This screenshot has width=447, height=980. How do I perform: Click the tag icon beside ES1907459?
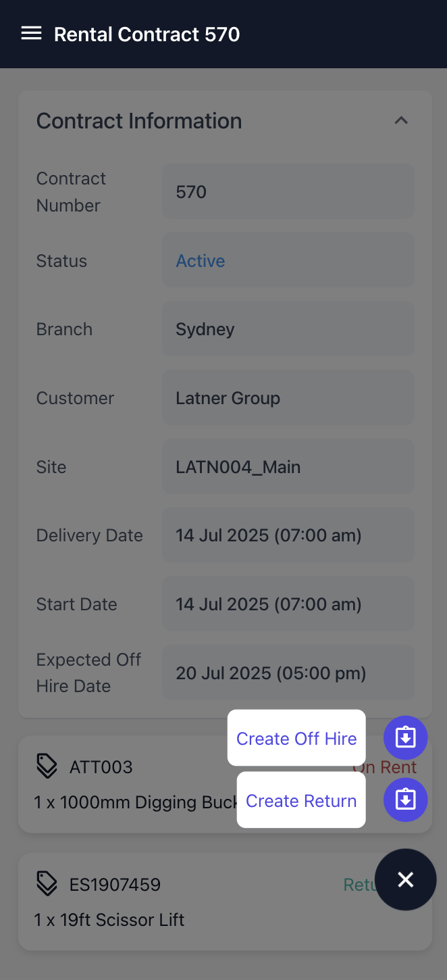click(47, 884)
